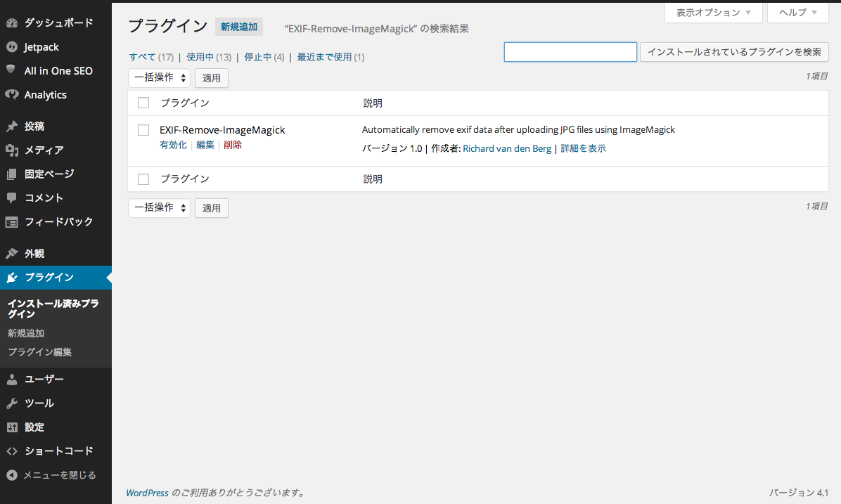Click the Analytics icon in sidebar
This screenshot has width=841, height=504.
tap(12, 94)
